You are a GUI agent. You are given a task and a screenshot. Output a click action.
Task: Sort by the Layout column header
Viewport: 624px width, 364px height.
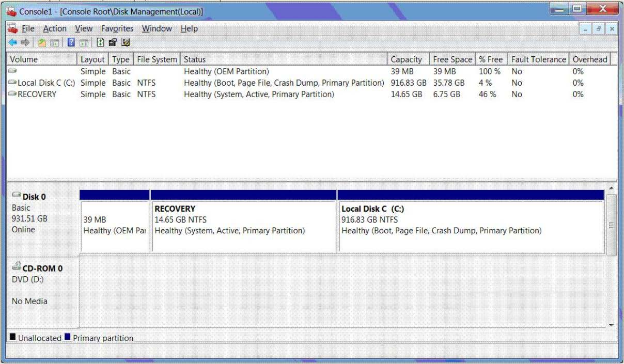click(x=92, y=59)
